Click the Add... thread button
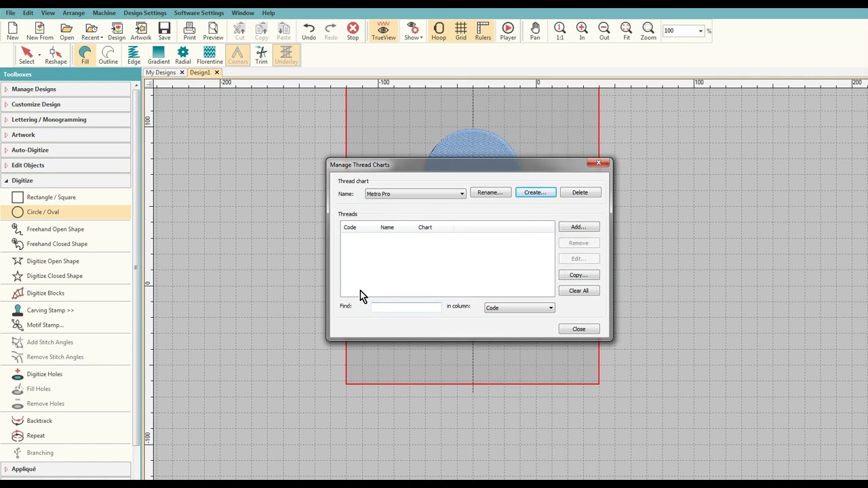This screenshot has height=488, width=868. 578,227
